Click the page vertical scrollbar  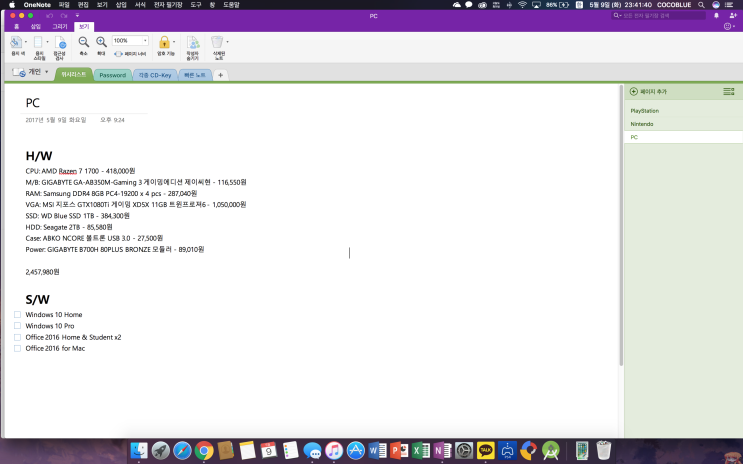tap(621, 225)
